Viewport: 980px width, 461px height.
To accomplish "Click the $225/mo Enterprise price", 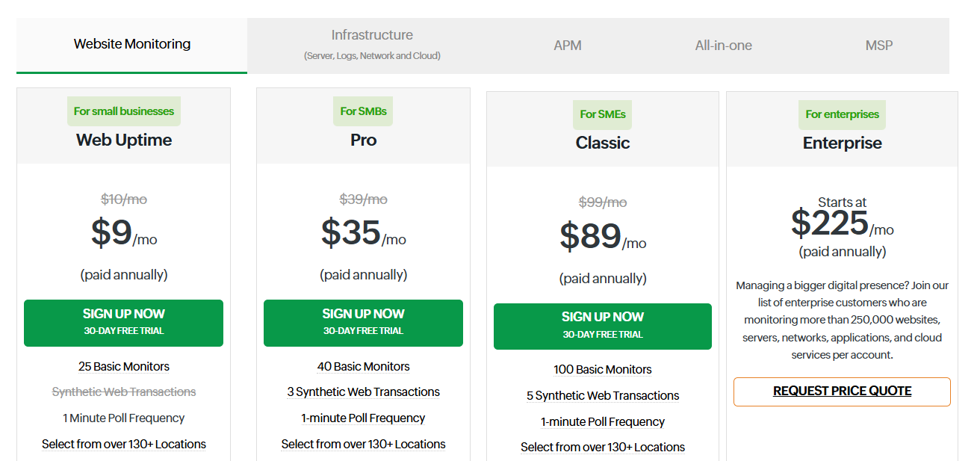I will 843,223.
